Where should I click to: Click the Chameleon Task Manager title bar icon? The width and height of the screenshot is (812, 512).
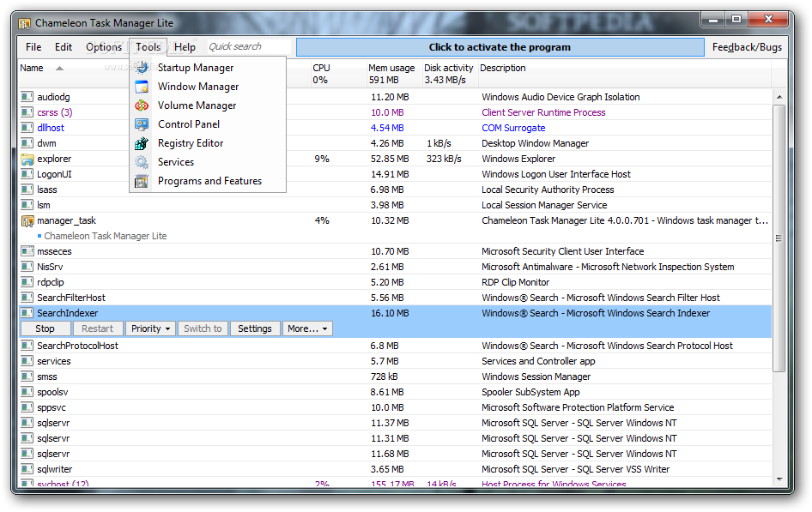pos(24,23)
